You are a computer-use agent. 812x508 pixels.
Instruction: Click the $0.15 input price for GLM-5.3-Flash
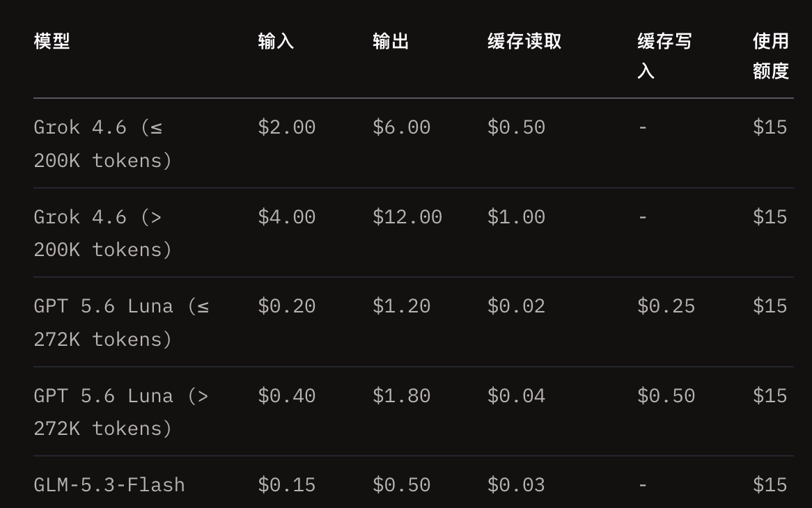coord(286,485)
